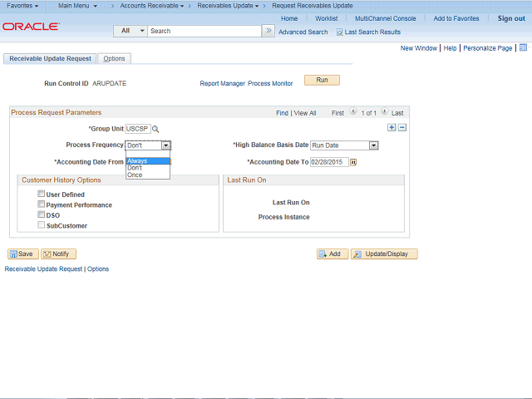Open the Report Manager link
532x399 pixels.
222,83
